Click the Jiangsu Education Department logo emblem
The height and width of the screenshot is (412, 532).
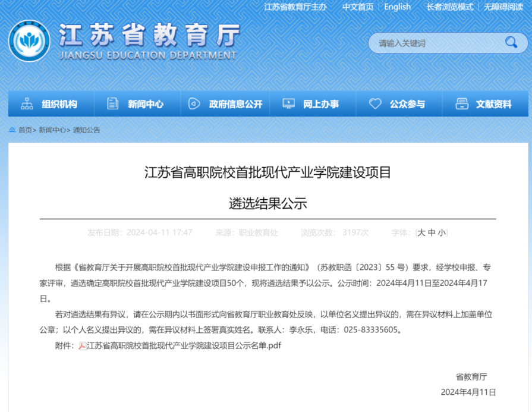point(29,40)
